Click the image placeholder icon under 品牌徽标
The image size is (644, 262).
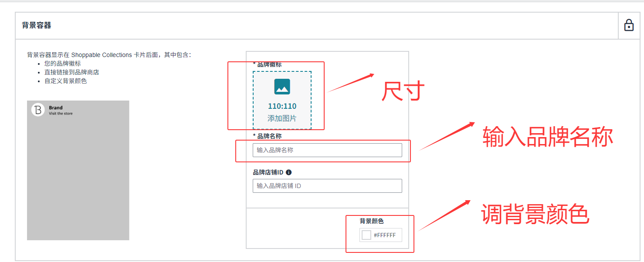(282, 87)
